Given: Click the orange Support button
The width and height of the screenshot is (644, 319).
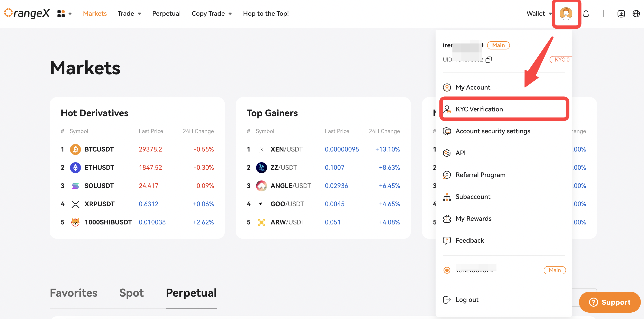Looking at the screenshot, I should 610,302.
